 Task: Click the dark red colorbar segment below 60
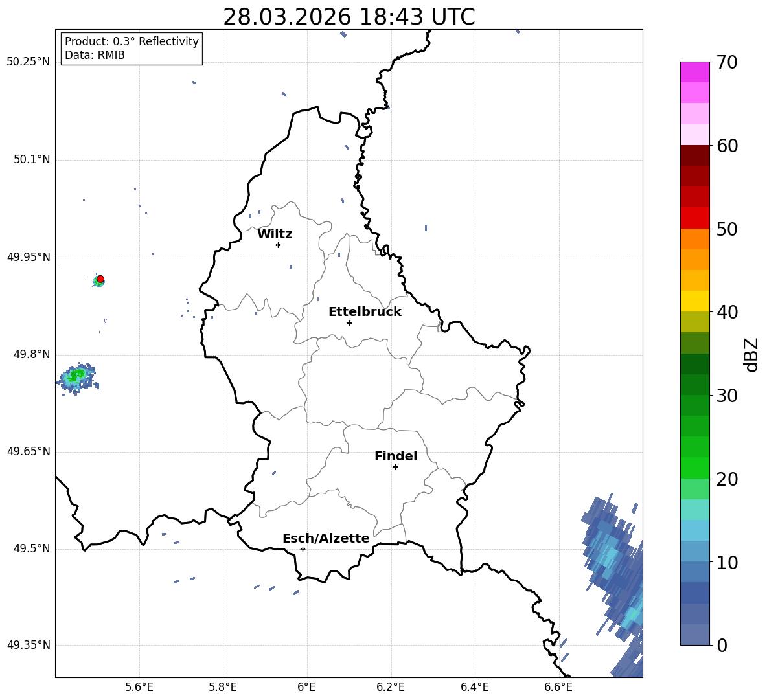(694, 155)
